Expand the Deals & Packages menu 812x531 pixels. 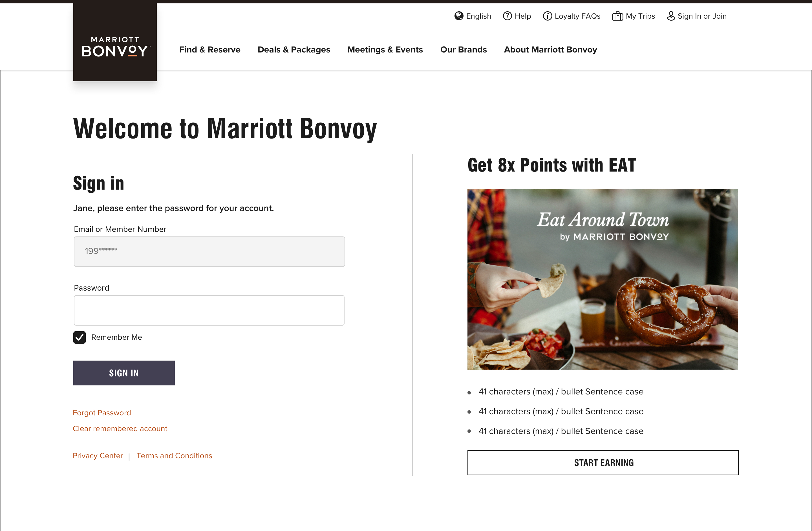pos(294,50)
